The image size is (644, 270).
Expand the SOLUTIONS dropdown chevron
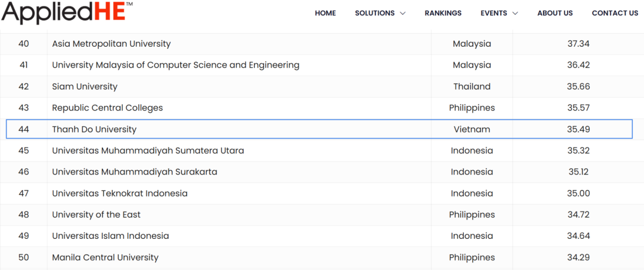click(x=402, y=13)
